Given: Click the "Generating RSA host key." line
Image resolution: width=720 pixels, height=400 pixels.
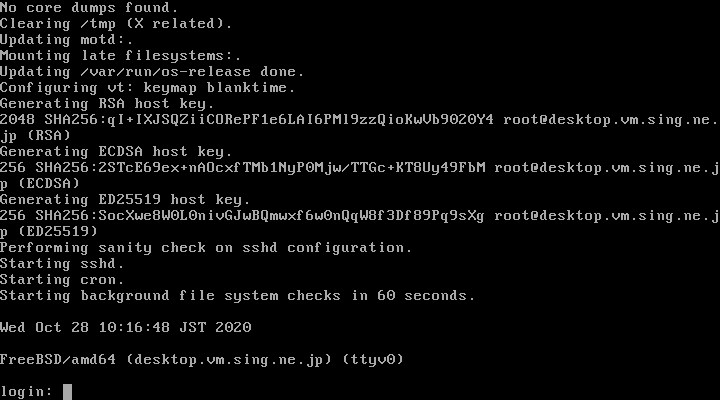Looking at the screenshot, I should coord(106,103).
